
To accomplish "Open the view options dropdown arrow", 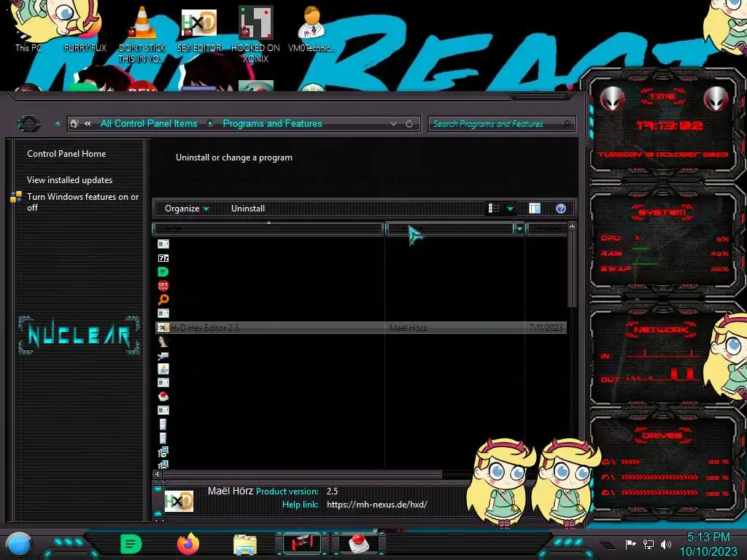I will [x=510, y=209].
